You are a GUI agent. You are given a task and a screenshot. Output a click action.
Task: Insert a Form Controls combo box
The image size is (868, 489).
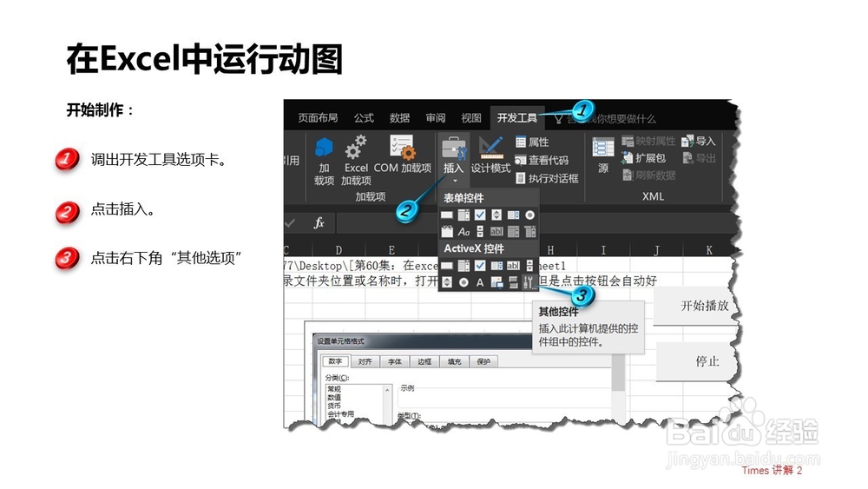464,215
